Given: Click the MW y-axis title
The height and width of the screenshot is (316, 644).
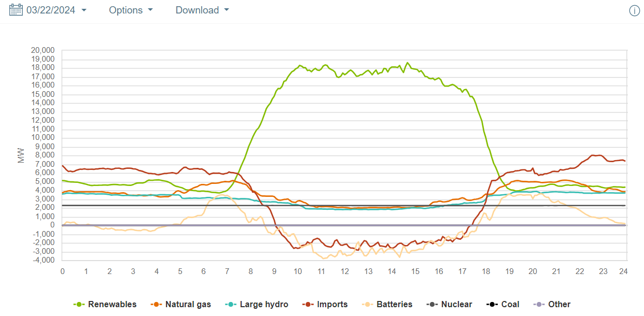Looking at the screenshot, I should (21, 156).
